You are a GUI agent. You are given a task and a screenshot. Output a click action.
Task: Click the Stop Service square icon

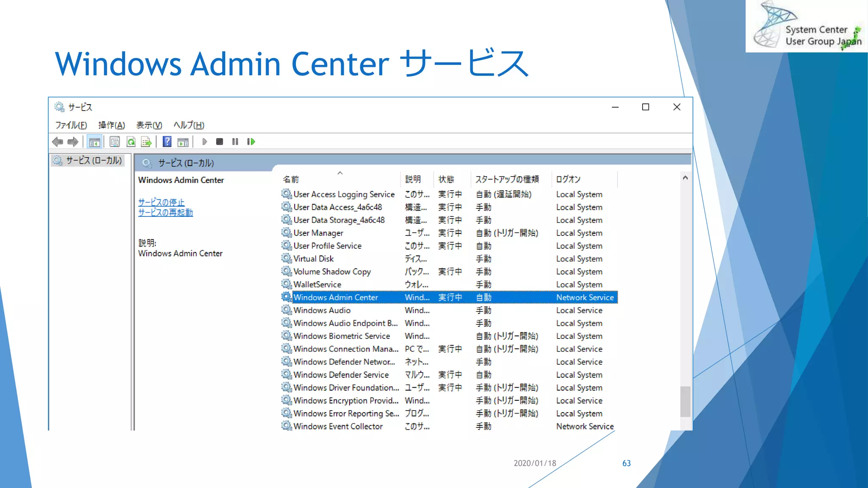[220, 141]
